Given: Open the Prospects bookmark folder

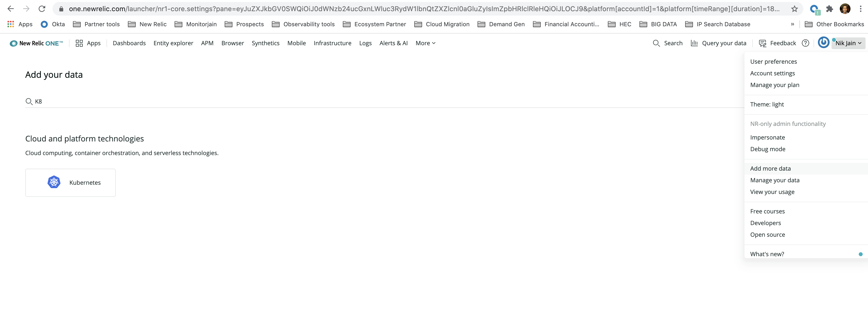Looking at the screenshot, I should pos(244,24).
